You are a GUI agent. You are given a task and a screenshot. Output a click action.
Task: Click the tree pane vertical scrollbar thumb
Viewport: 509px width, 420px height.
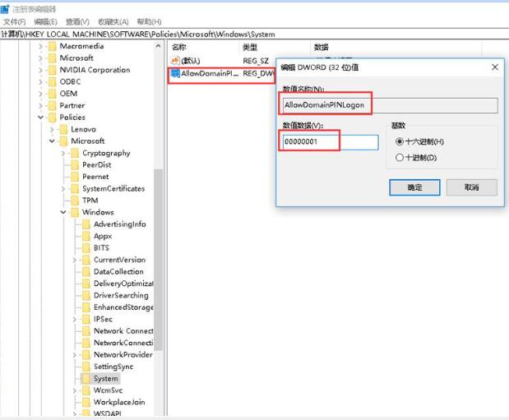(158, 260)
